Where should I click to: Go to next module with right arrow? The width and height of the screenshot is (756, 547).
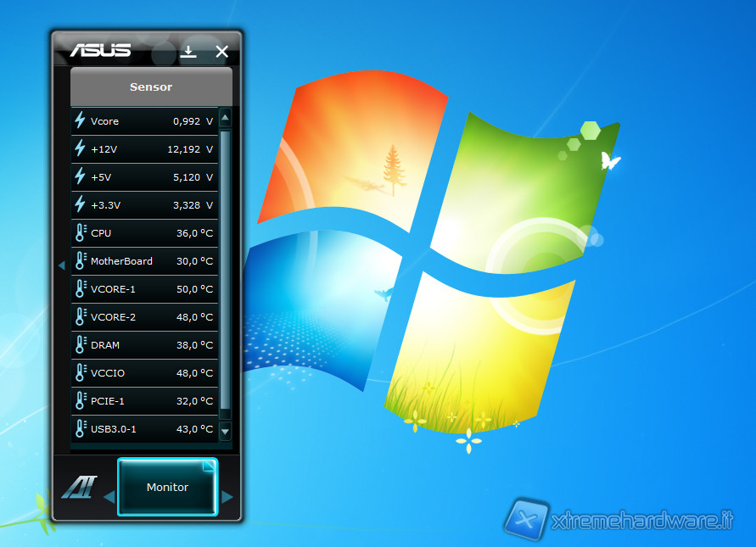click(x=227, y=497)
